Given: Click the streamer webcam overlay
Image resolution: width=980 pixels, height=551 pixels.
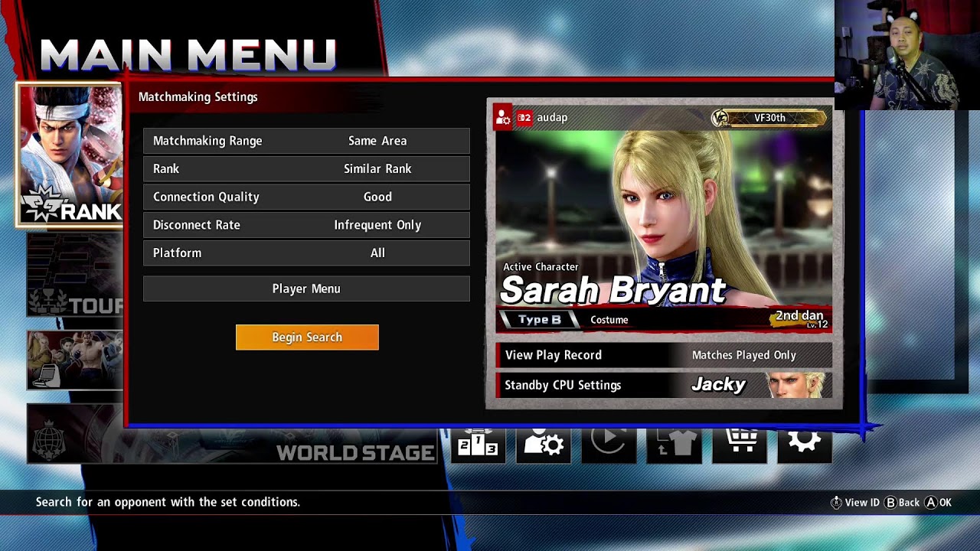Looking at the screenshot, I should (907, 55).
